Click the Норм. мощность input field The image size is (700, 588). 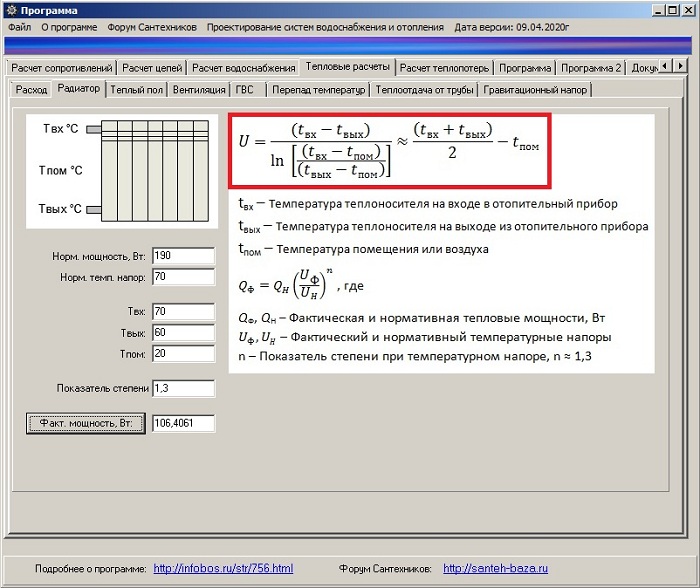pos(183,256)
